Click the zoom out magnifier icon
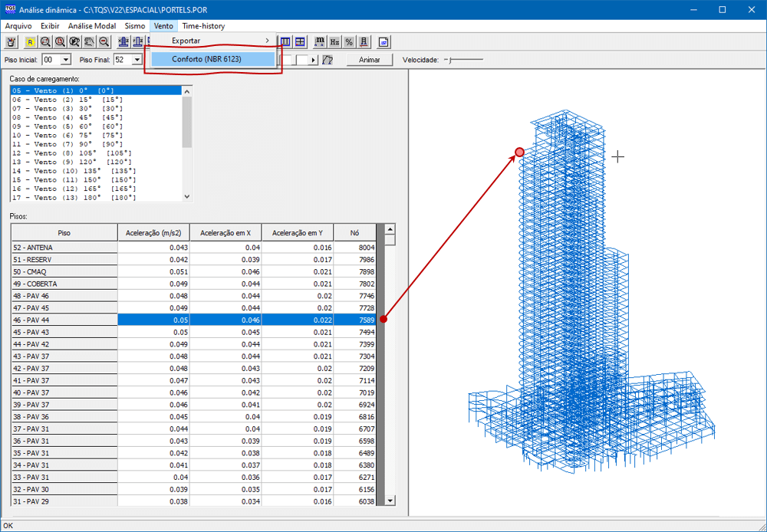Viewport: 767px width, 532px height. coord(104,42)
